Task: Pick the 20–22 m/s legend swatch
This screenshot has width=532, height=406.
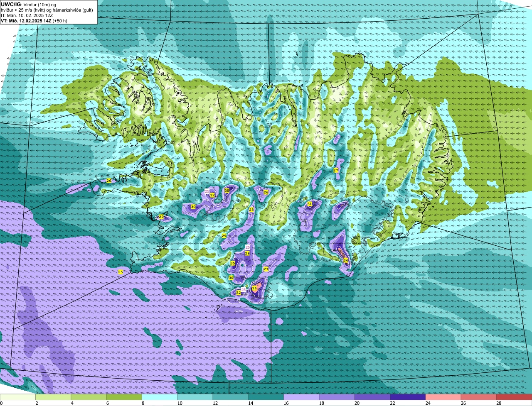Action: pyautogui.click(x=372, y=397)
